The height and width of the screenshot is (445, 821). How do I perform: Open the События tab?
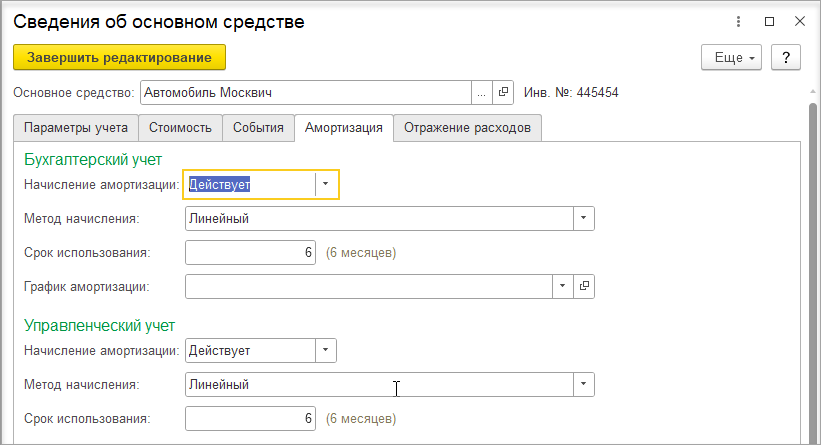coord(258,128)
